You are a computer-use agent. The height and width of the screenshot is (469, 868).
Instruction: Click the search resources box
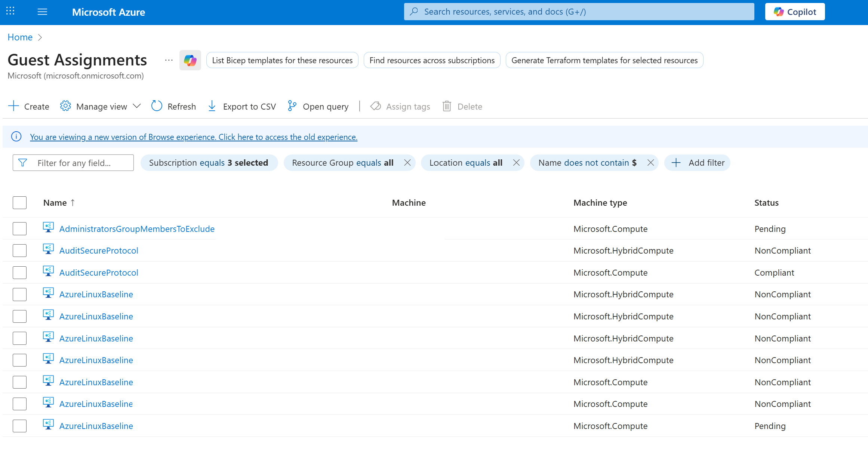[x=579, y=12]
